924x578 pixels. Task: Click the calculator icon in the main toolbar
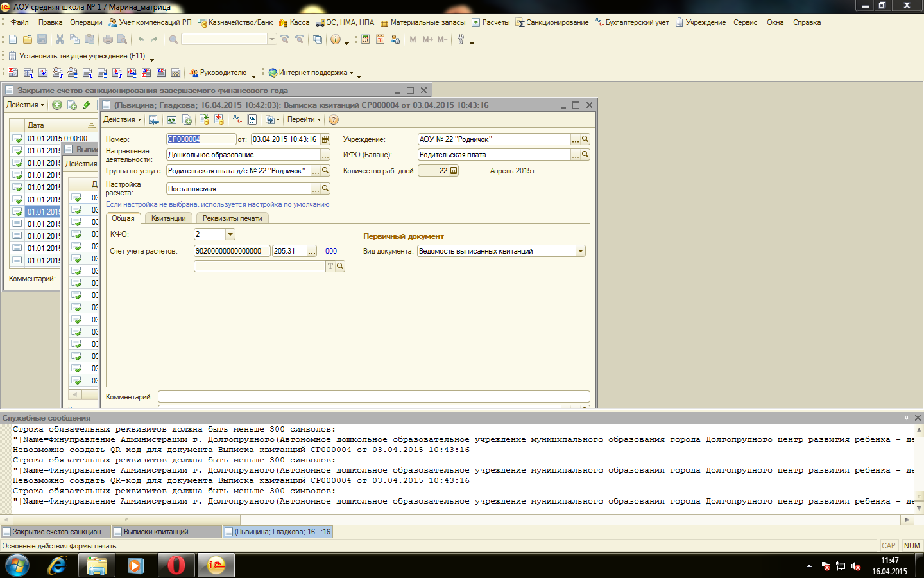tap(365, 39)
